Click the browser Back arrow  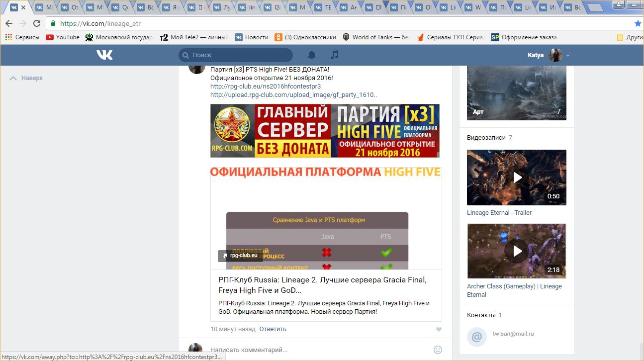[9, 23]
